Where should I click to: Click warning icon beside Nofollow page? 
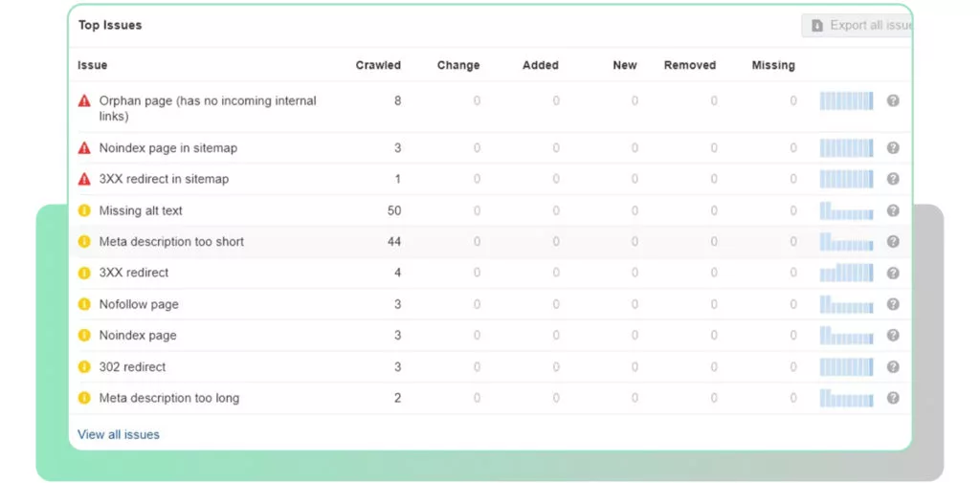coord(84,304)
